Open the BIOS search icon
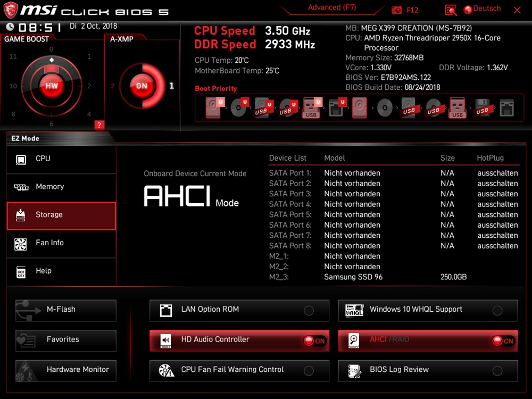This screenshot has height=399, width=532. point(451,10)
